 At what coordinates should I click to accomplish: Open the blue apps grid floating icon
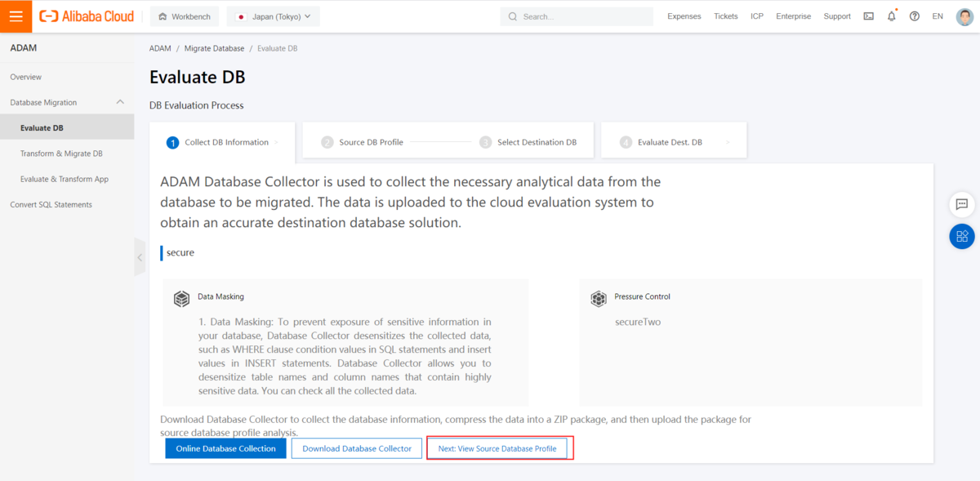click(962, 237)
